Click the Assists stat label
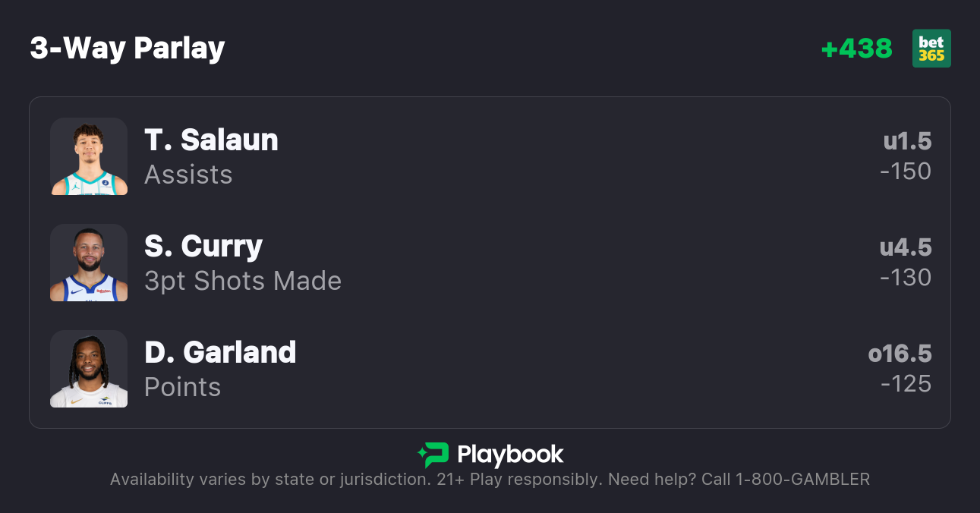 pyautogui.click(x=188, y=175)
